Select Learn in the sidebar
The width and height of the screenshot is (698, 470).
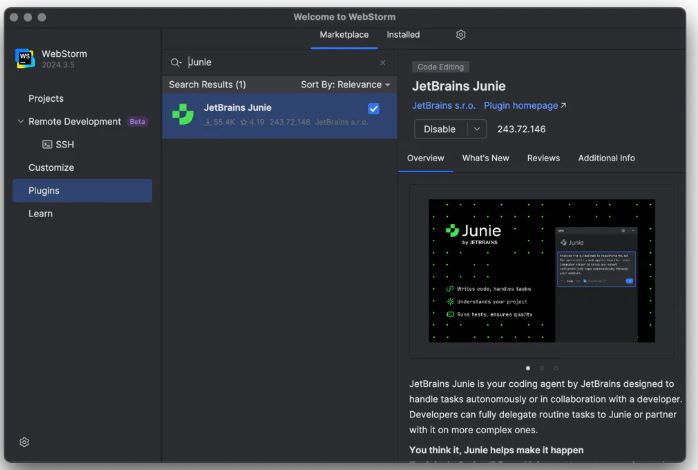pos(41,214)
